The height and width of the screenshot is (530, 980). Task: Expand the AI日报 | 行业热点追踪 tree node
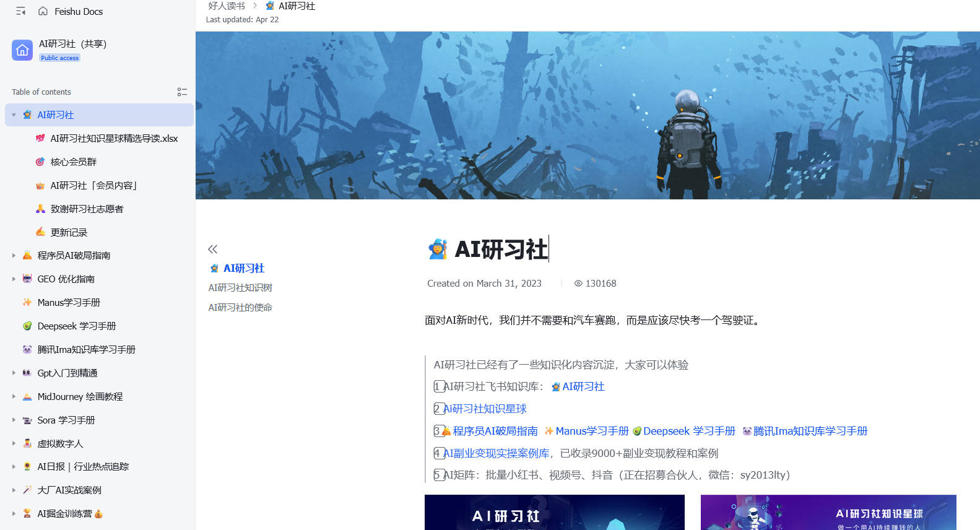[x=14, y=466]
